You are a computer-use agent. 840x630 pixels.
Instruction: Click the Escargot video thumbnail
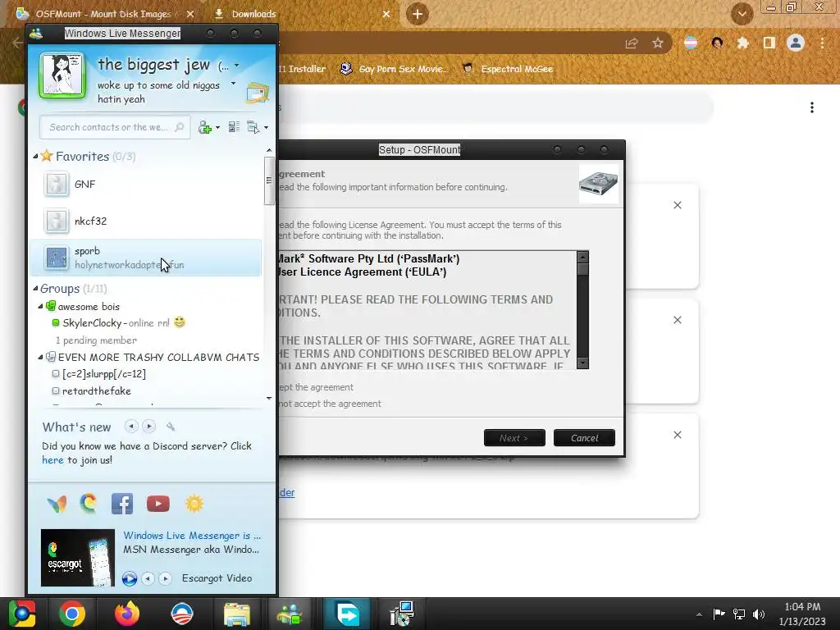(78, 558)
